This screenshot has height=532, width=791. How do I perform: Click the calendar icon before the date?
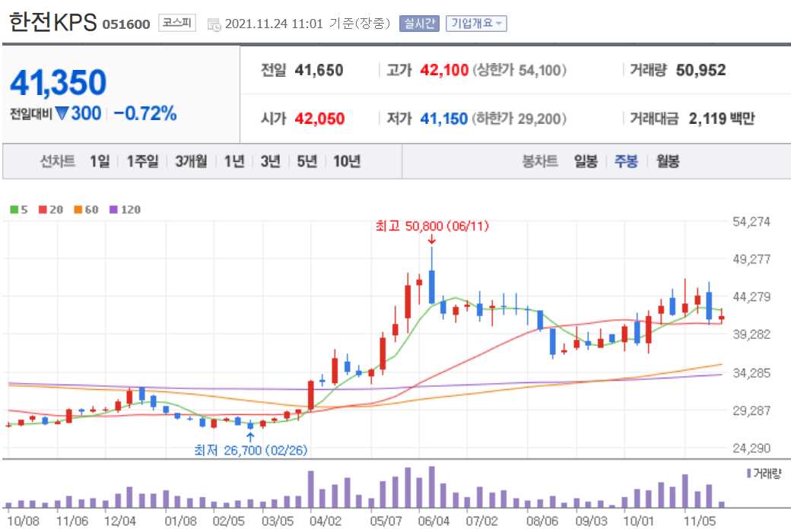[214, 24]
